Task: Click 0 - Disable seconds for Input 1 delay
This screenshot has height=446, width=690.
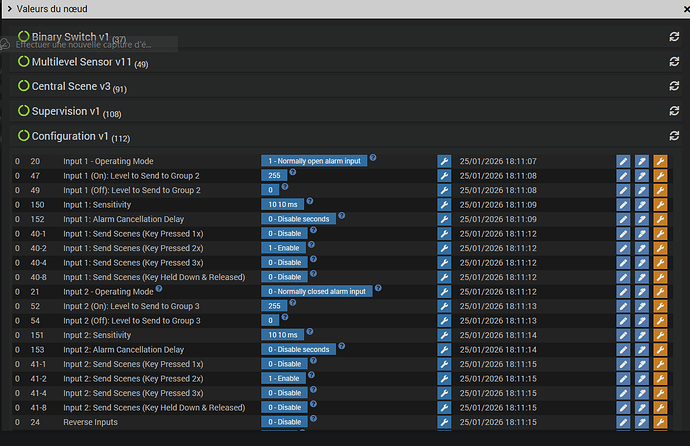Action: tap(297, 219)
